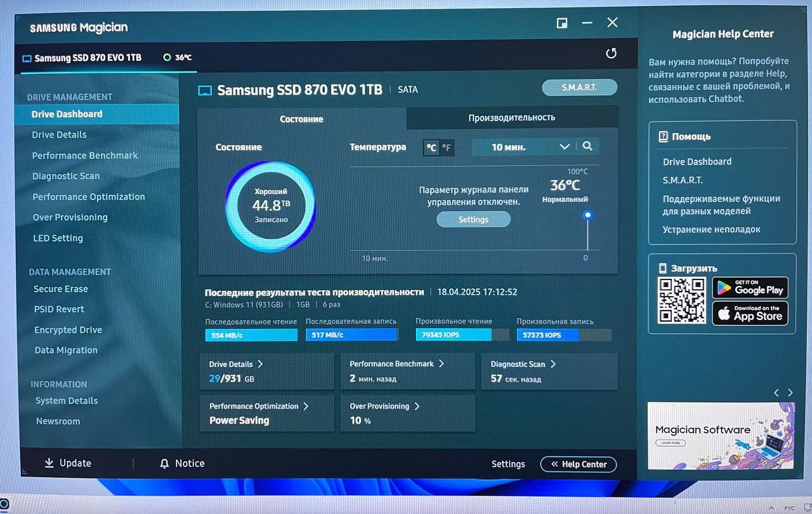Open Performance Benchmark in sidebar

click(85, 155)
